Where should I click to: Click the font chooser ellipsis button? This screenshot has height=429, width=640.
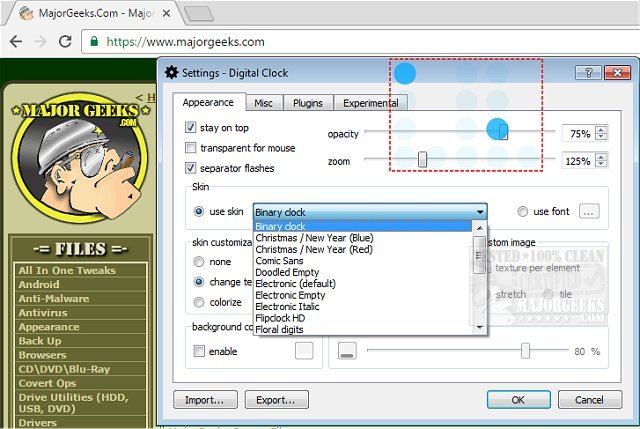point(589,211)
